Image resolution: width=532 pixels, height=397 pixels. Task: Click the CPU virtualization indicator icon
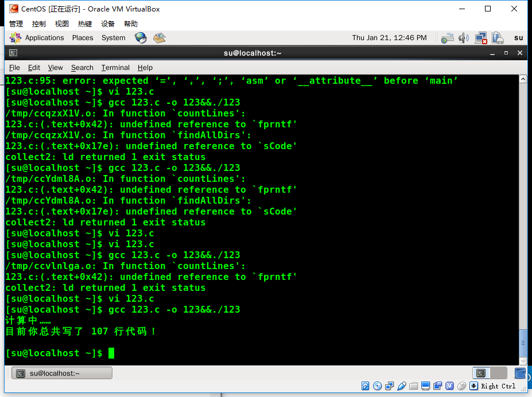(449, 386)
